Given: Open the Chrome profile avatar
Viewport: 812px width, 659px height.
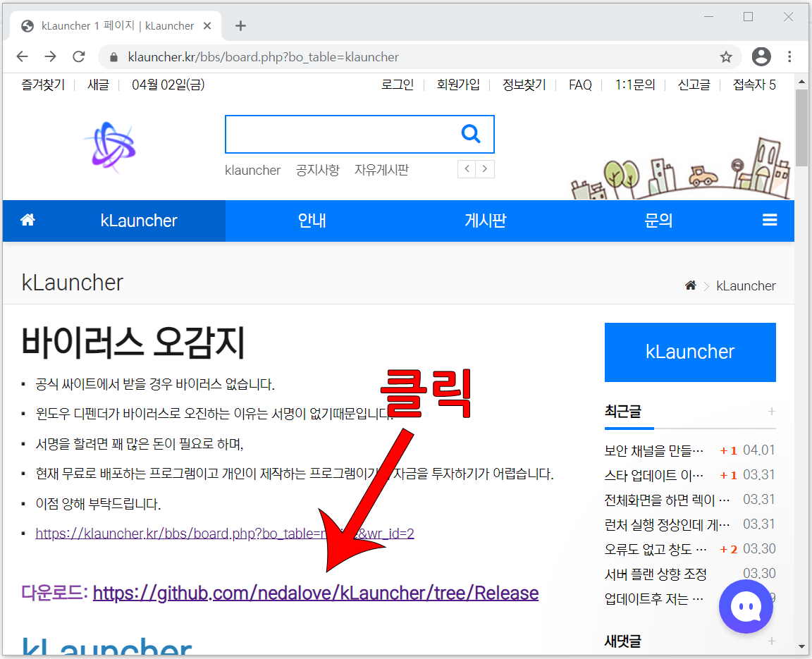Looking at the screenshot, I should point(761,56).
